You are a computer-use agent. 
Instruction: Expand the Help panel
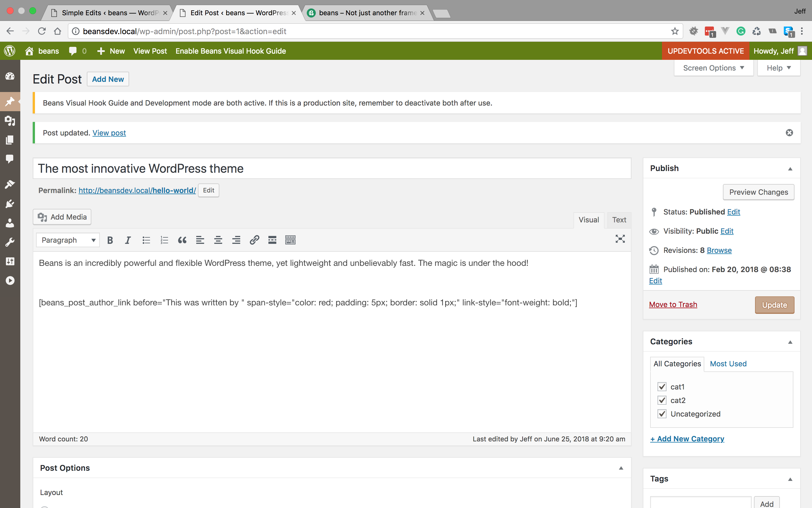[x=778, y=68]
